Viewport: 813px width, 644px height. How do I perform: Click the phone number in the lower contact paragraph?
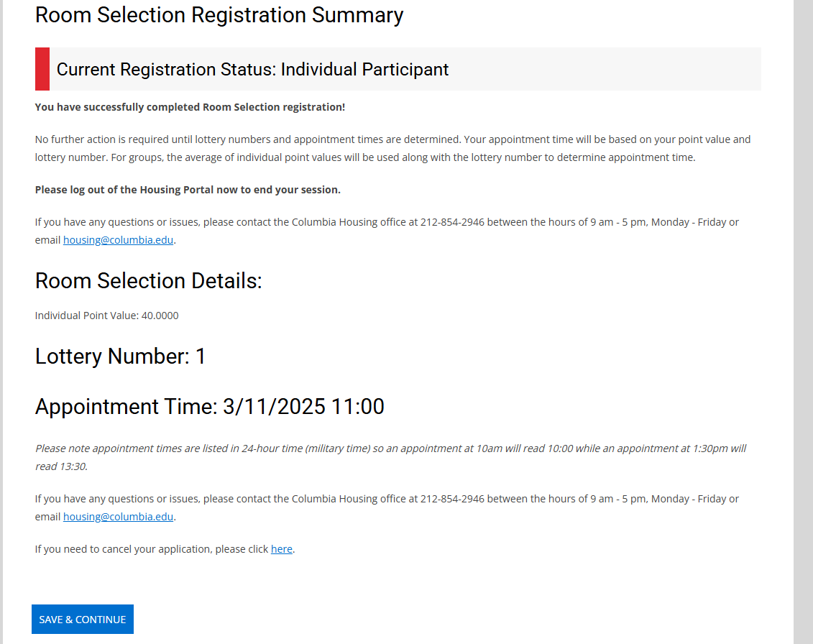[x=451, y=499]
